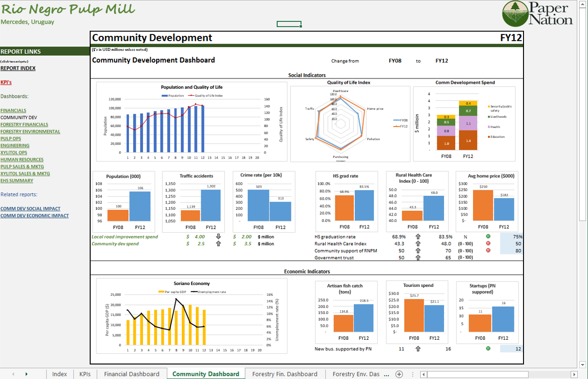The image size is (588, 379).
Task: Select COMMUNITY DEV sidebar text
Action: click(x=18, y=117)
